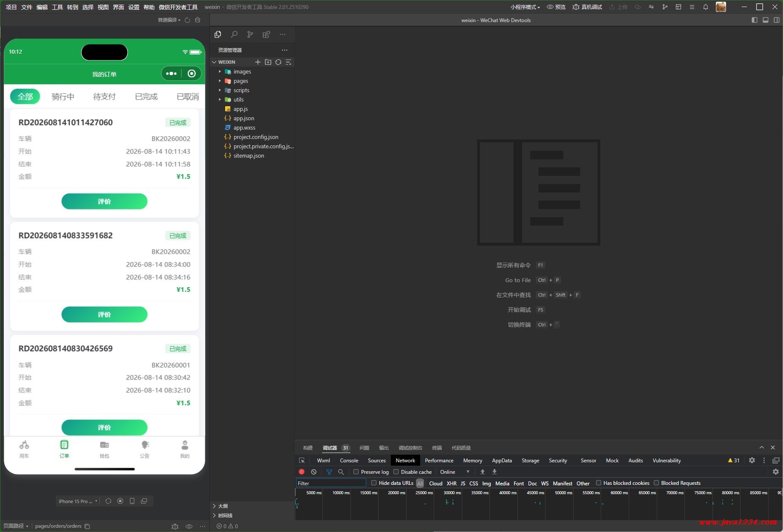Open network settings gear at right
The height and width of the screenshot is (532, 783).
pos(776,472)
